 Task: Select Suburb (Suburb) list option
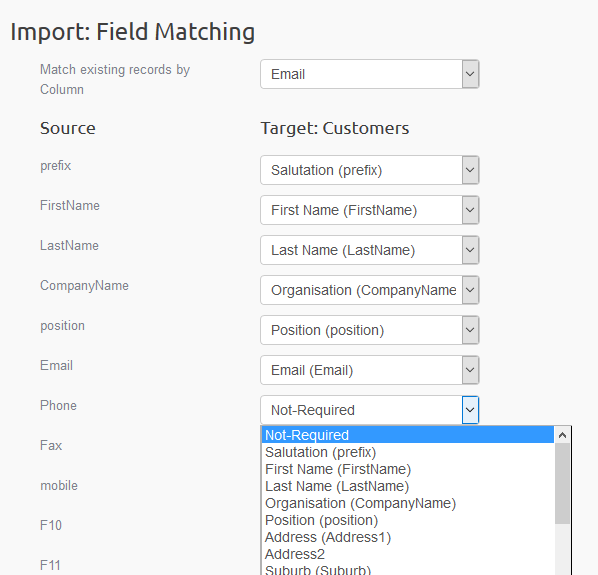[x=408, y=570]
